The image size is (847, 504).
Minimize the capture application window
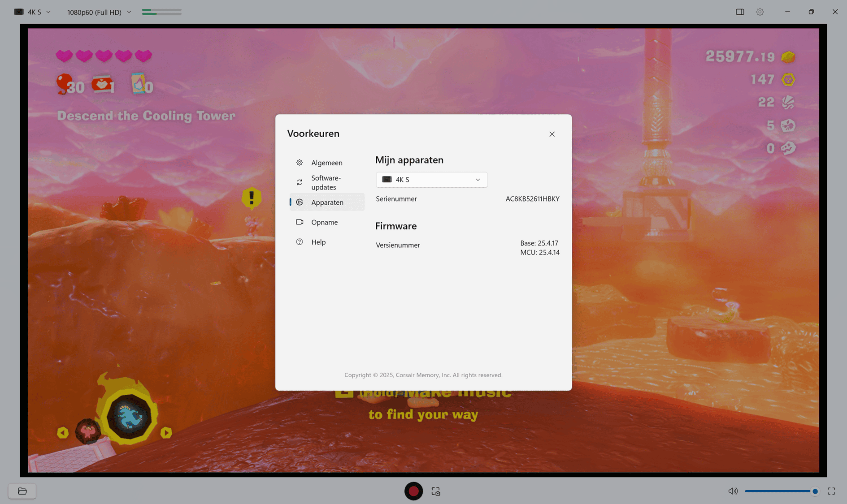point(787,12)
